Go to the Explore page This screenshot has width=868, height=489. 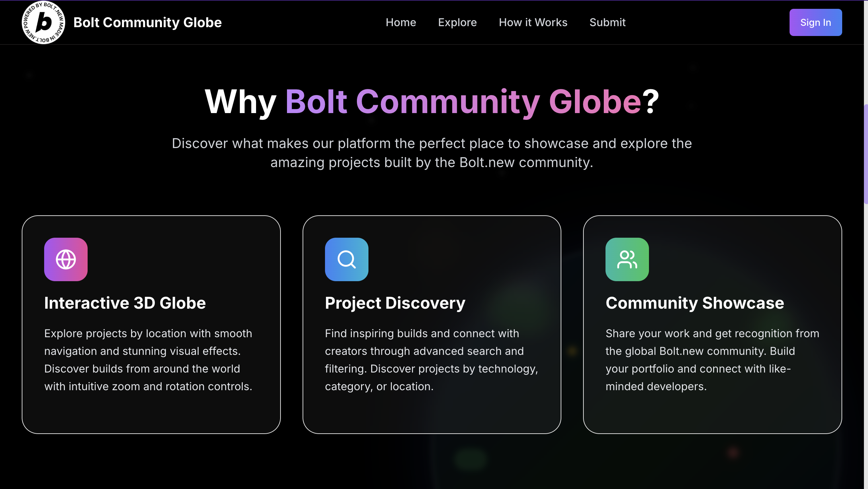coord(457,22)
